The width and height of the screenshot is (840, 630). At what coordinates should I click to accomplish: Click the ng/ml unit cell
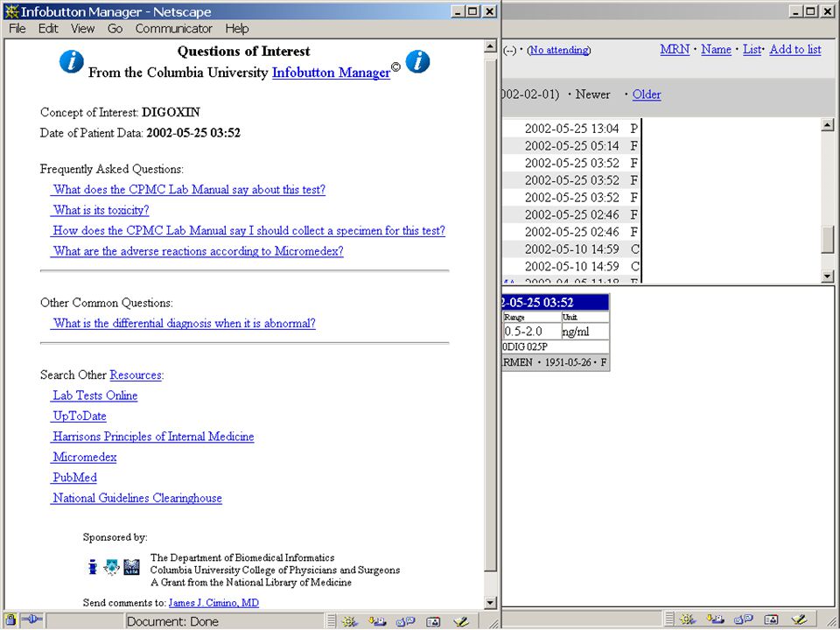[585, 331]
